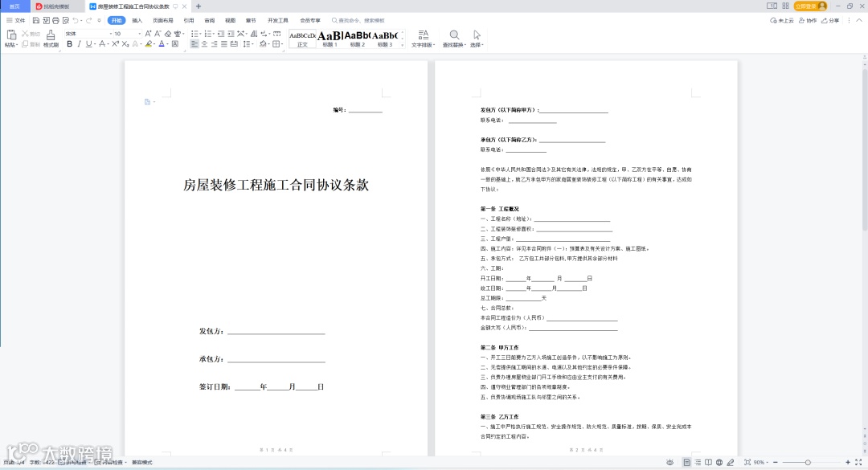Expand the styles gallery
The image size is (868, 470).
coord(403,46)
